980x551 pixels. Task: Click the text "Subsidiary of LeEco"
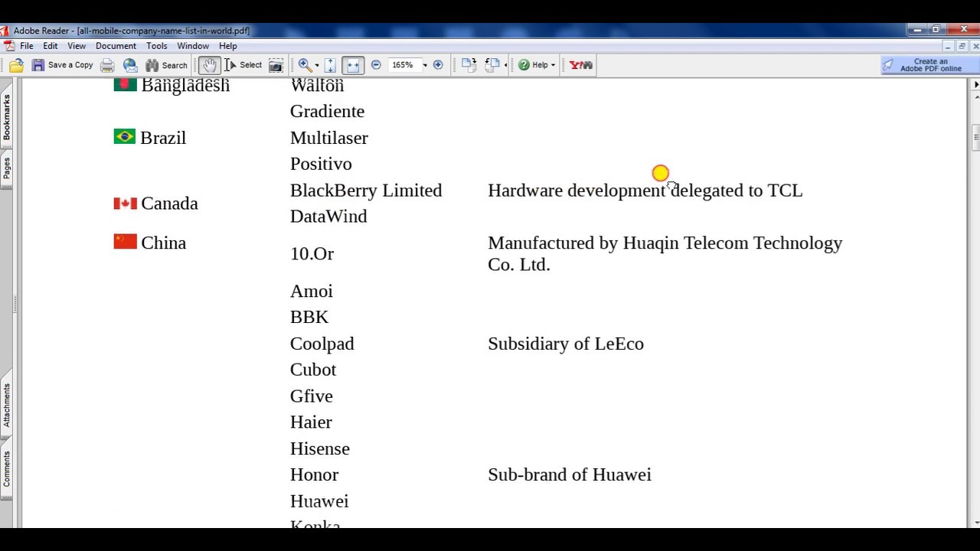click(566, 344)
